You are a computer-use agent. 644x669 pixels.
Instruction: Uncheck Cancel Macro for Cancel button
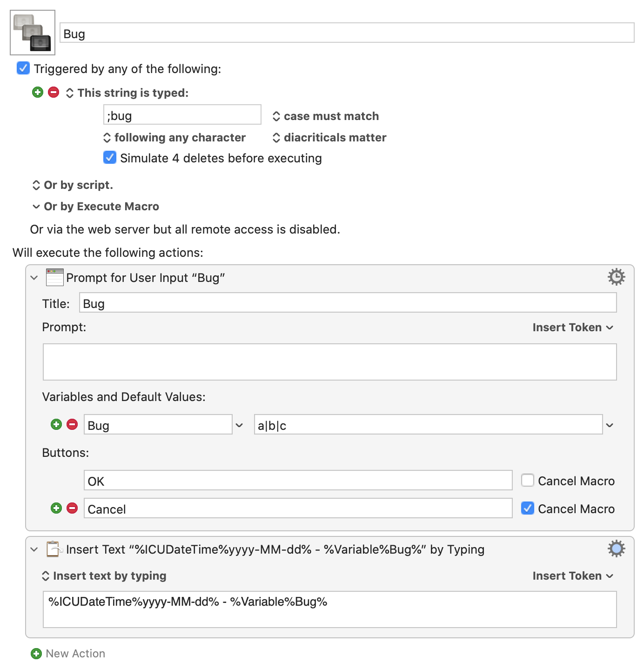(528, 508)
